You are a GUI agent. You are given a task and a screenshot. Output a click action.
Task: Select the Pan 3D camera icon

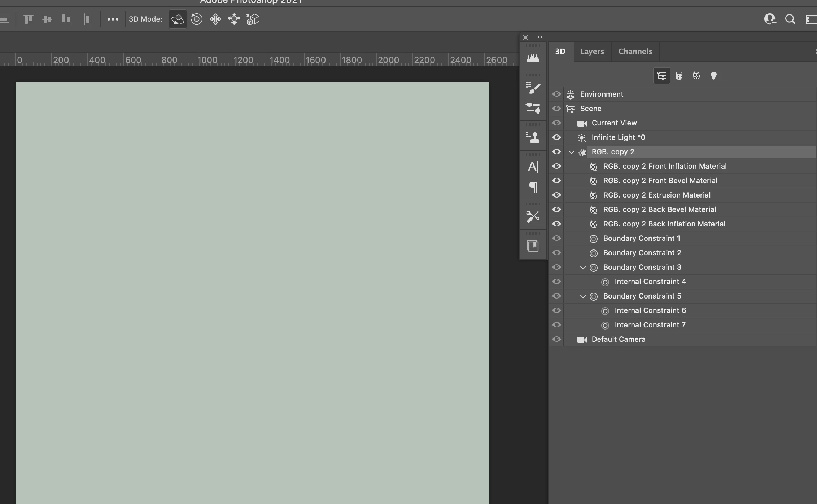[x=215, y=19]
